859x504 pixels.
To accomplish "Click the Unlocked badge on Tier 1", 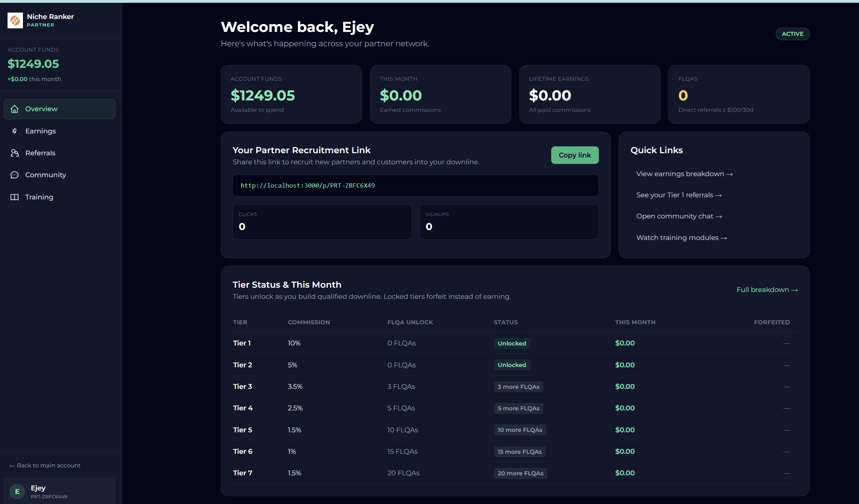I will pos(512,343).
